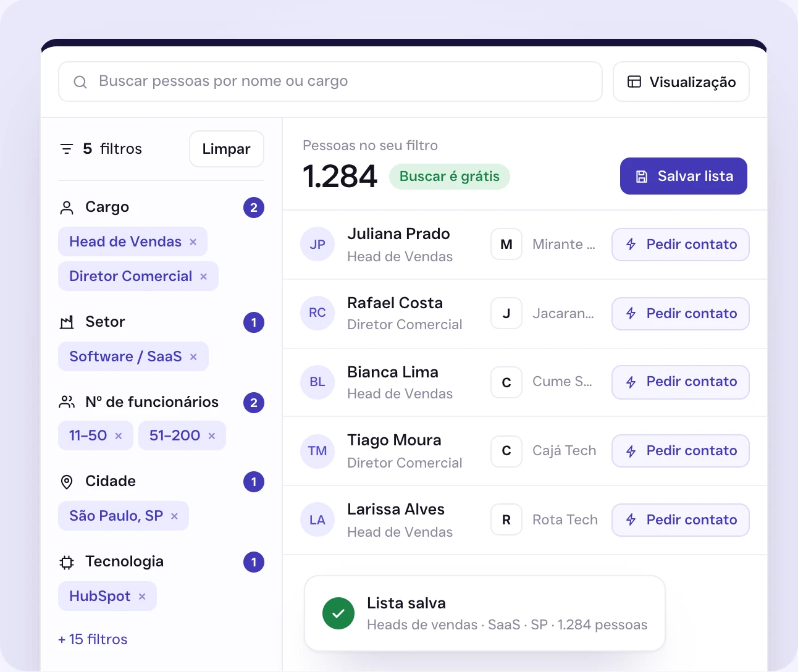798x672 pixels.
Task: Request contact for Tiago Moura
Action: click(681, 451)
